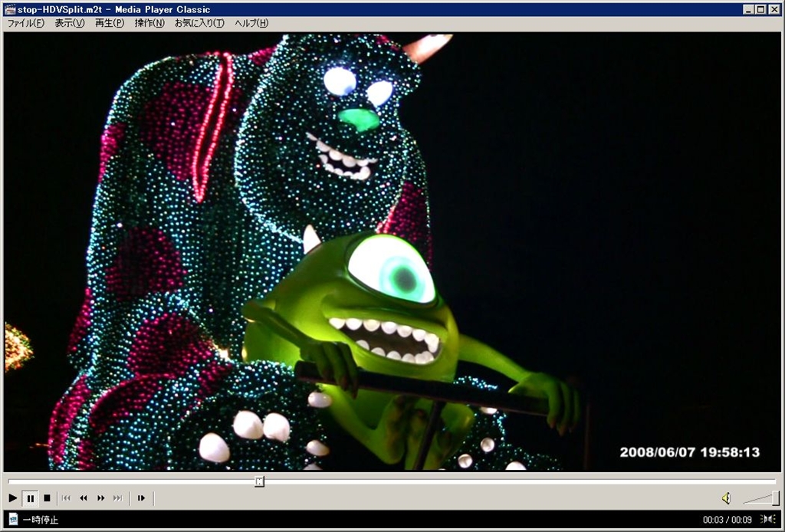
Task: Skip to previous track icon
Action: pyautogui.click(x=66, y=498)
